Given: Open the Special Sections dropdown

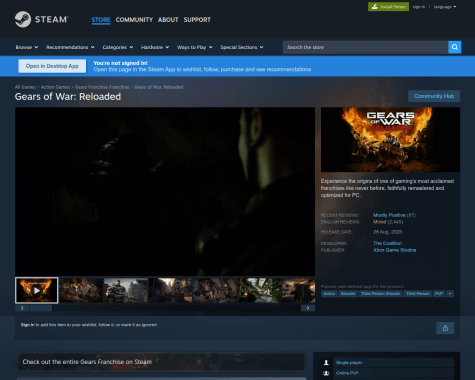Looking at the screenshot, I should (x=242, y=47).
